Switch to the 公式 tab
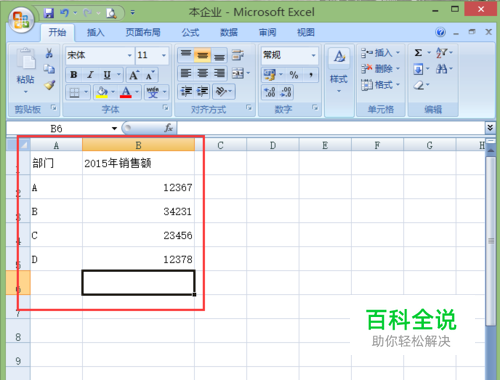This screenshot has width=500, height=380. (x=190, y=33)
